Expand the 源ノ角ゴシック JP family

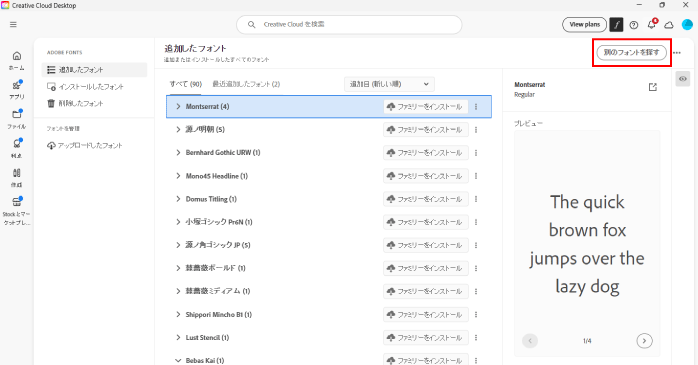[x=178, y=245]
